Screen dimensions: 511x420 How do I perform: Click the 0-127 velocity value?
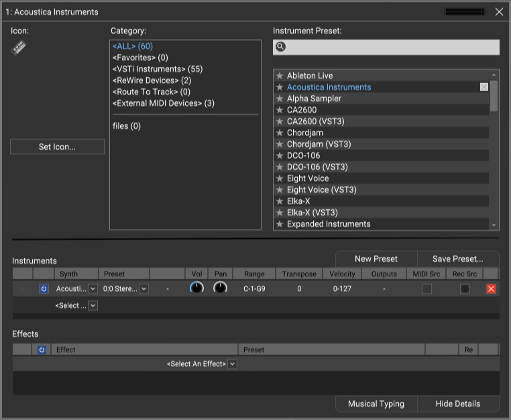tap(342, 289)
